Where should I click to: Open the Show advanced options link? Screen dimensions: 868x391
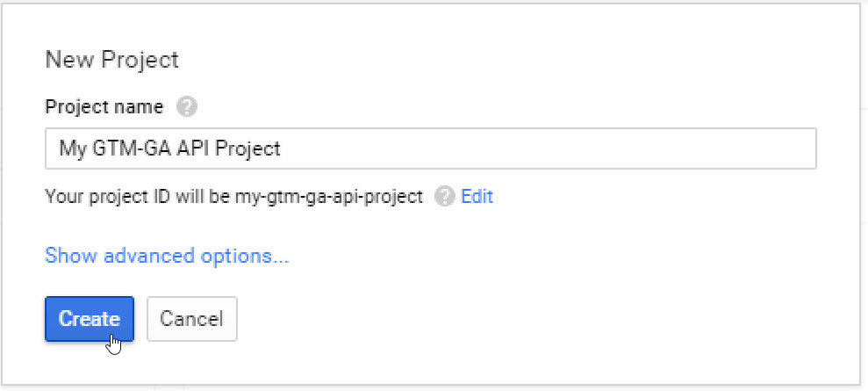pos(167,257)
